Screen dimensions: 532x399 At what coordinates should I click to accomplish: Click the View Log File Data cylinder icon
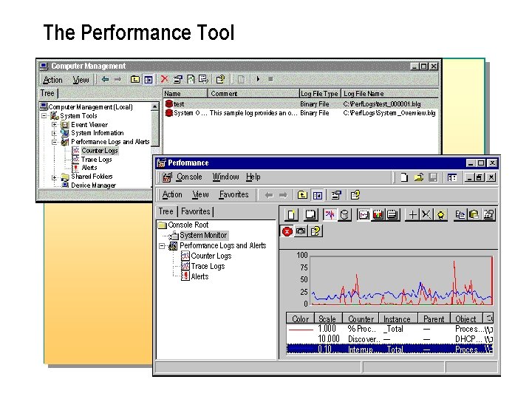point(344,215)
